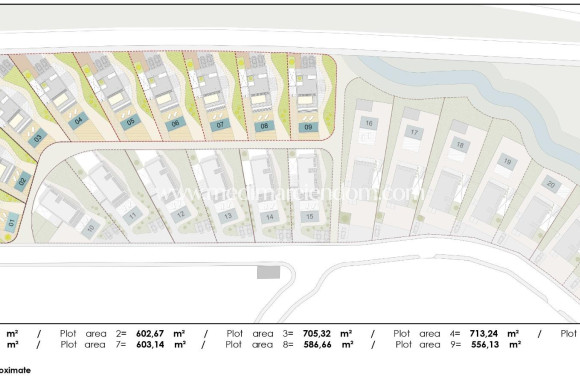The image size is (580, 386).
Task: Choose the plot 07 marker
Action: 220,125
